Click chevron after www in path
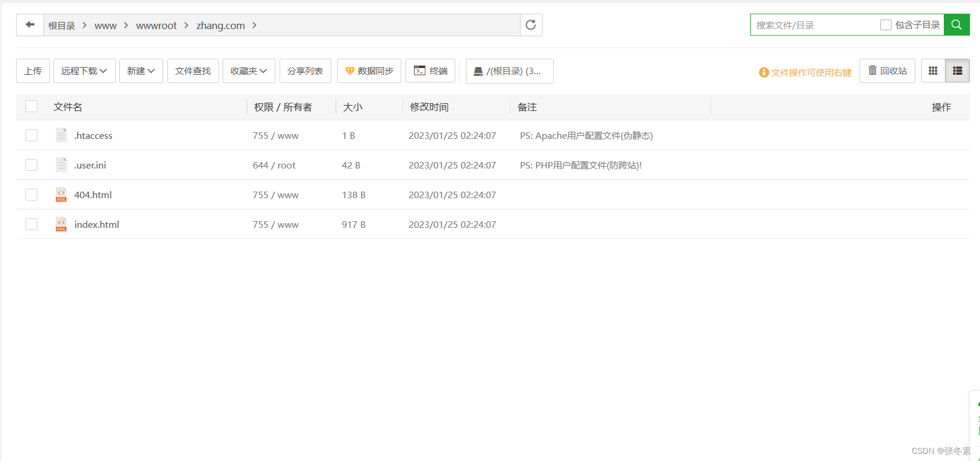980x461 pixels. click(x=126, y=25)
